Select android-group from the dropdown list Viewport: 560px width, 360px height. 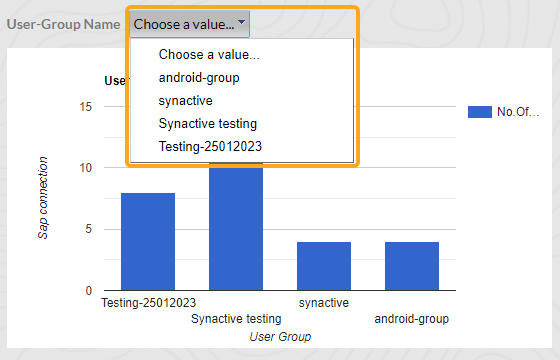pyautogui.click(x=199, y=78)
